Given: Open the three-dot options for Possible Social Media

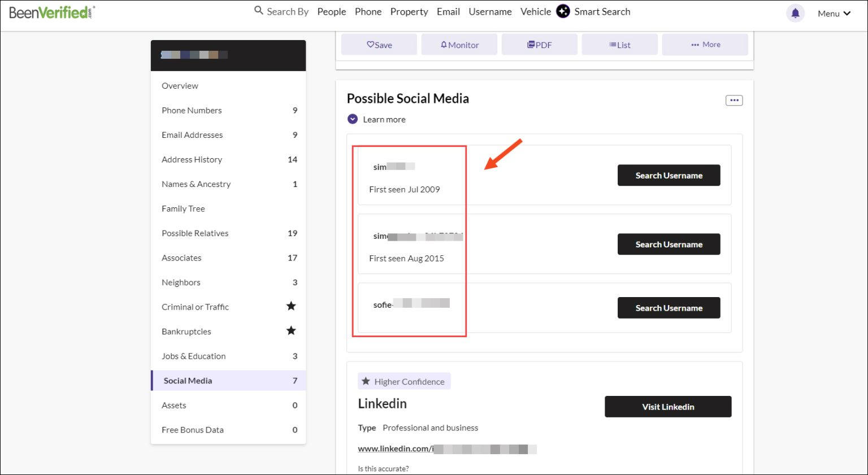Looking at the screenshot, I should (734, 101).
